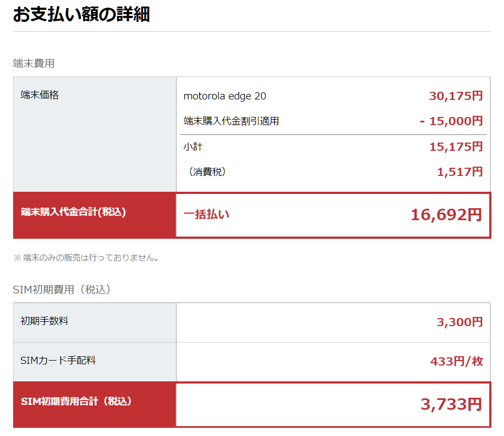Click the 1,517円 consumption tax amount

point(460,172)
